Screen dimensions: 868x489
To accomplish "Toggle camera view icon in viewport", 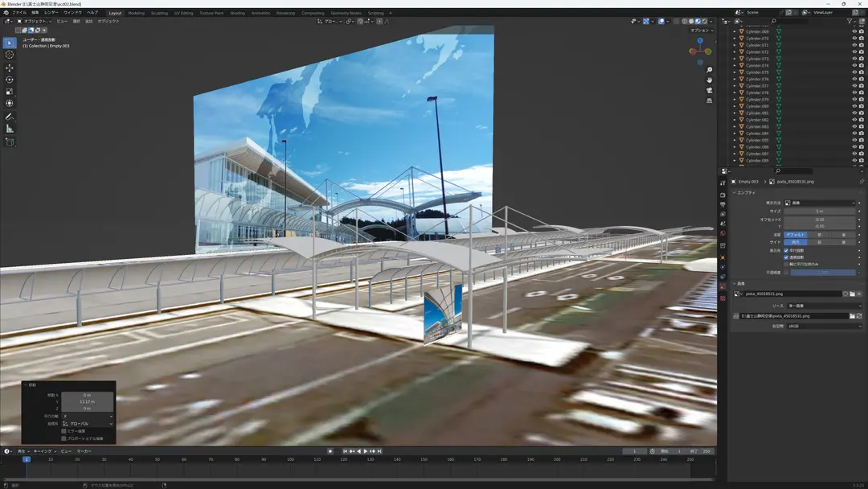I will tap(709, 90).
